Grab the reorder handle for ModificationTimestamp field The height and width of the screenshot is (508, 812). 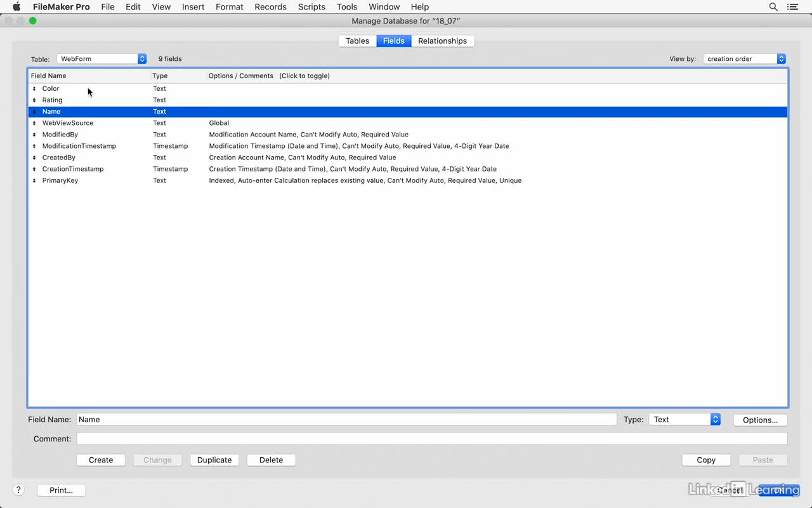click(x=34, y=146)
